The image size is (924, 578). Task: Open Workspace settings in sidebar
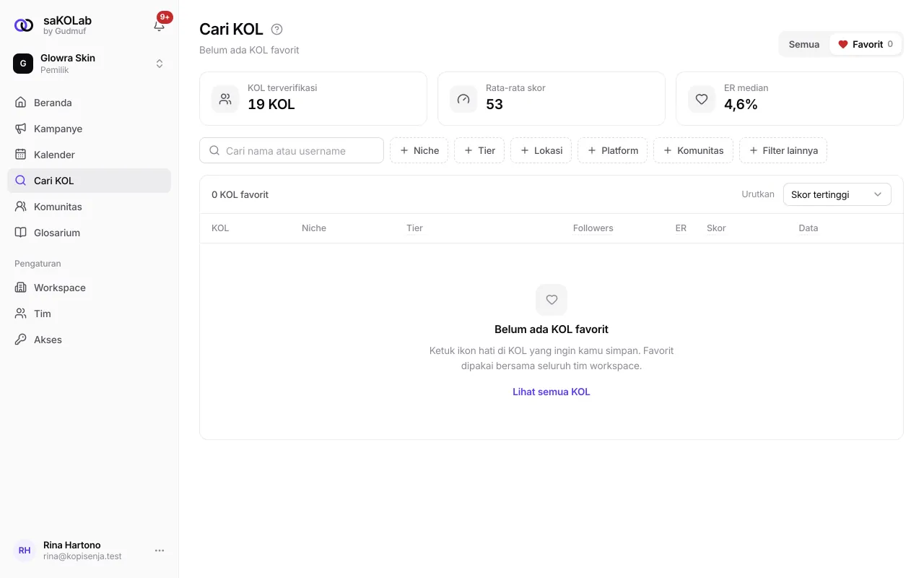(x=89, y=288)
